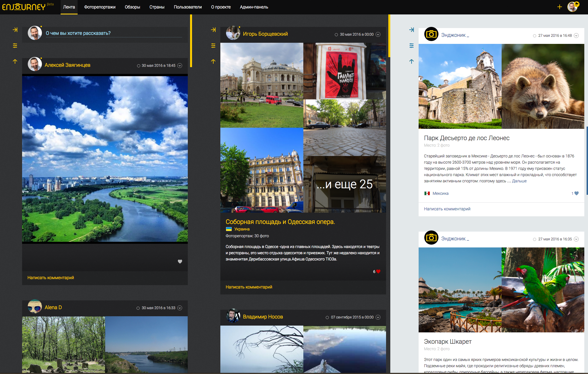Image resolution: width=588 pixels, height=374 pixels.
Task: Open the Админ-панель tab
Action: coord(254,7)
